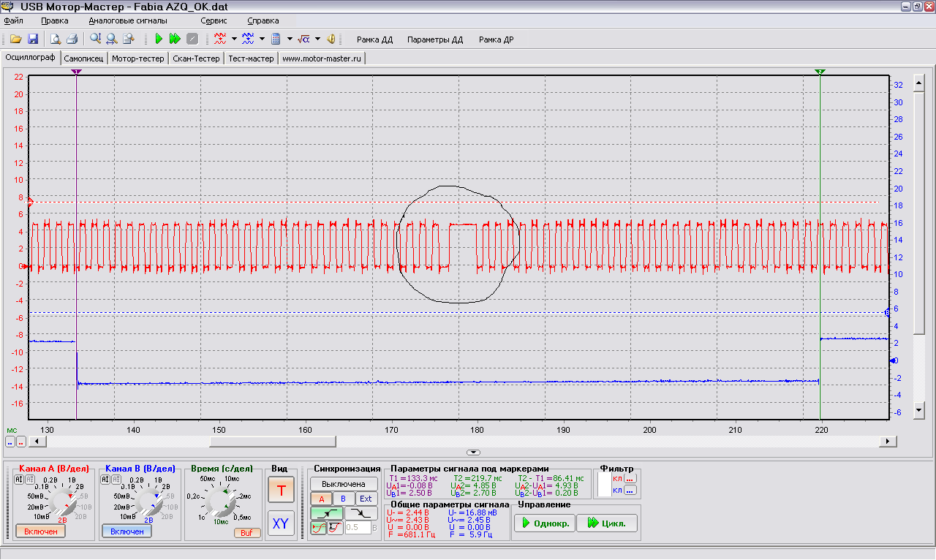
Task: Save data with the floppy disk icon
Action: [33, 39]
